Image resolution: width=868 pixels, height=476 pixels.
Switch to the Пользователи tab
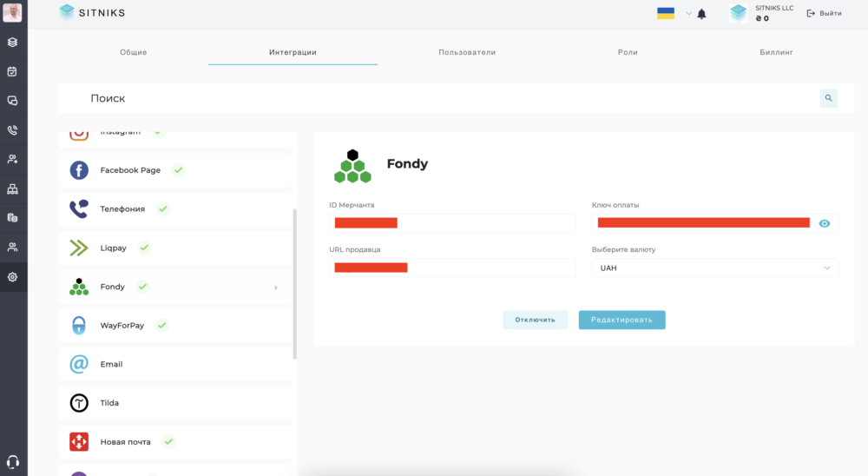click(x=467, y=52)
